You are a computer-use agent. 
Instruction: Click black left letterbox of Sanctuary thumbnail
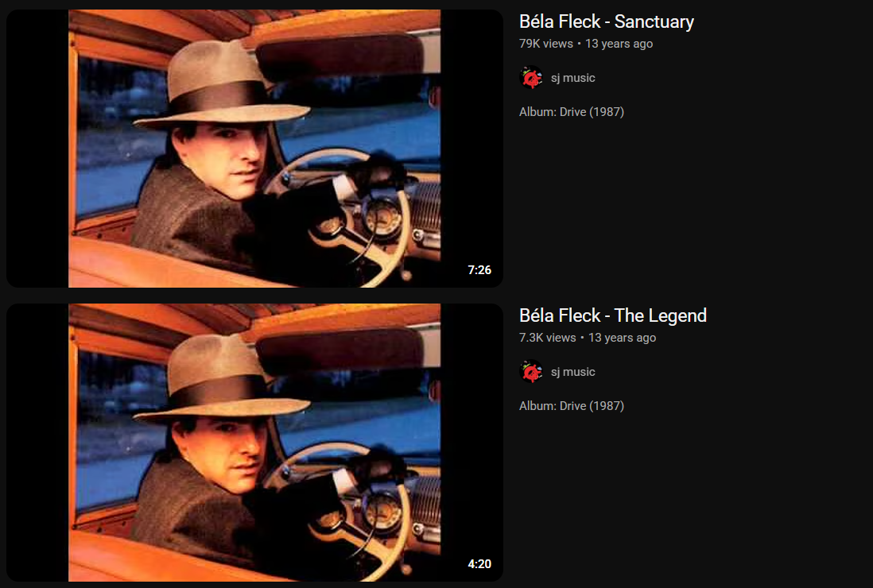tap(37, 148)
